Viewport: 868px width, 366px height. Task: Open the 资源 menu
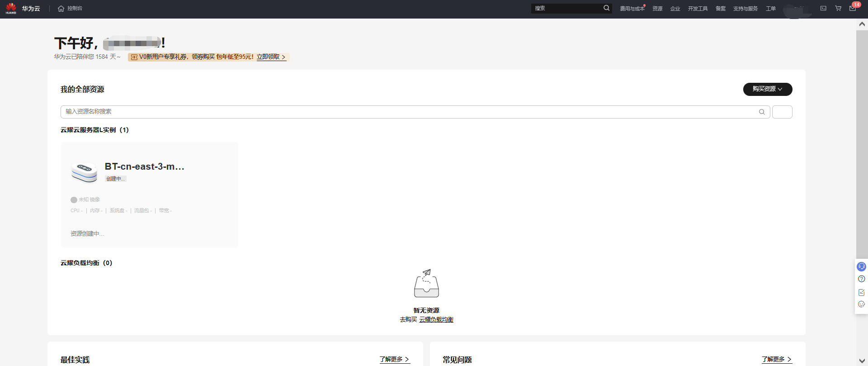pyautogui.click(x=657, y=9)
